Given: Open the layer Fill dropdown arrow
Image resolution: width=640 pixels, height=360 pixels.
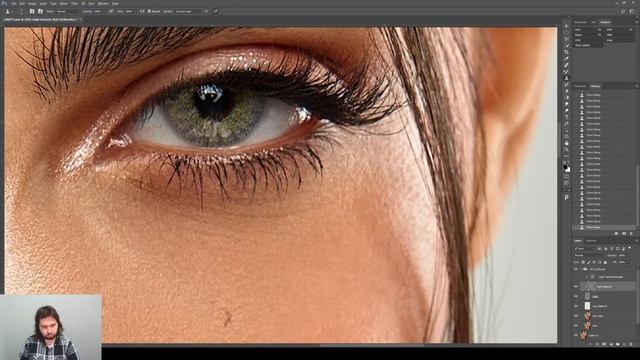Looking at the screenshot, I should [x=629, y=262].
